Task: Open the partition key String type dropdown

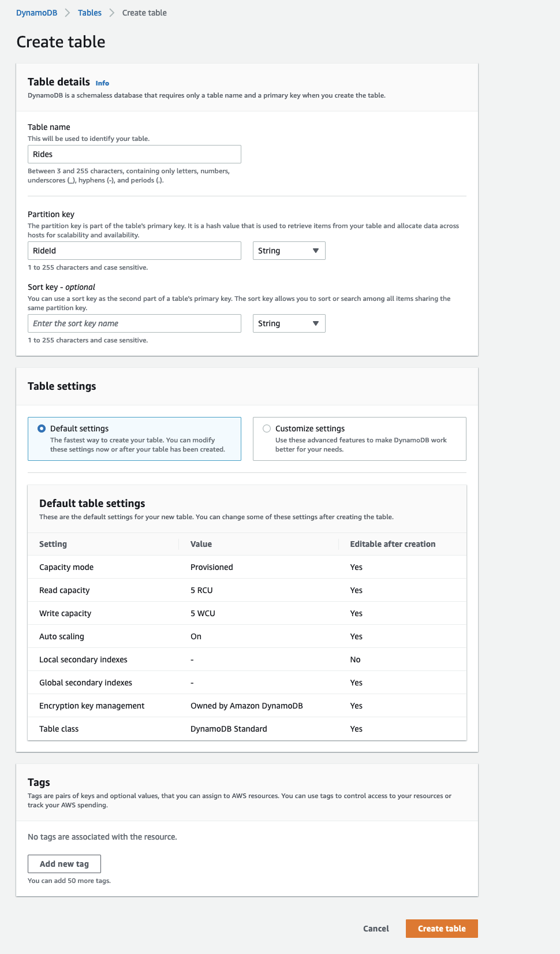Action: (x=289, y=251)
